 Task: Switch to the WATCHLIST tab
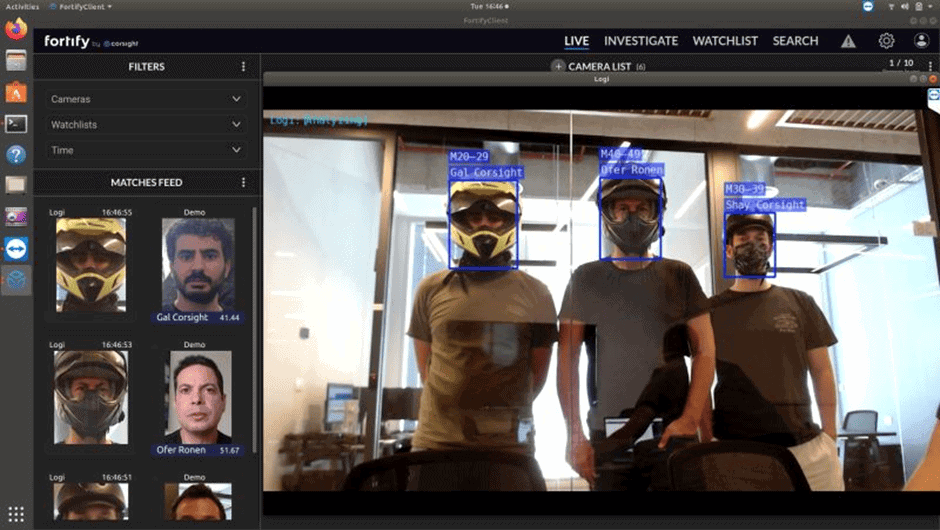coord(725,41)
